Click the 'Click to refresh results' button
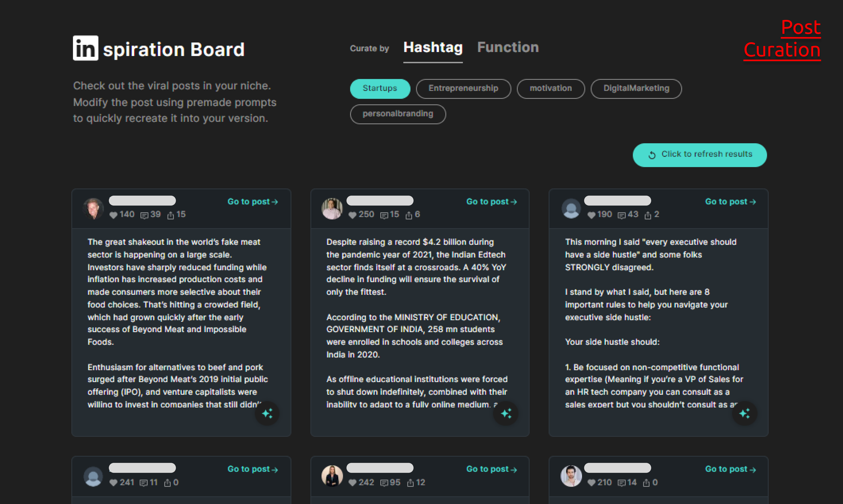The width and height of the screenshot is (843, 504). [x=700, y=155]
